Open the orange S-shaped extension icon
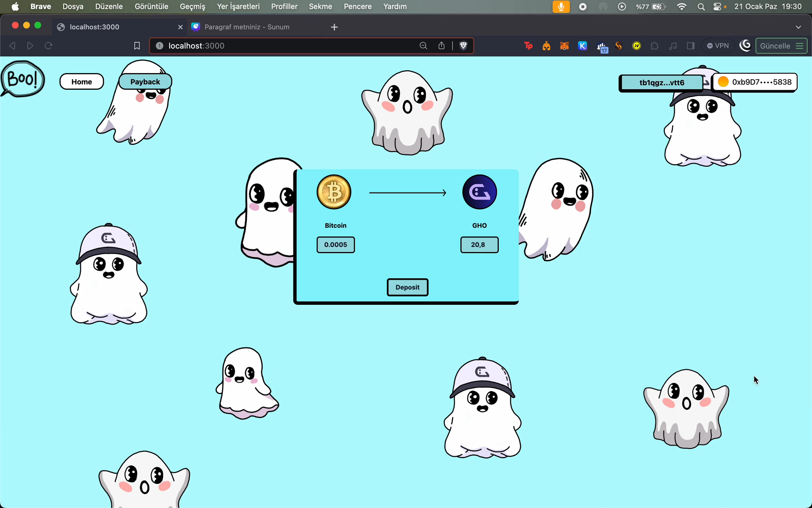The image size is (812, 508). pyautogui.click(x=619, y=46)
